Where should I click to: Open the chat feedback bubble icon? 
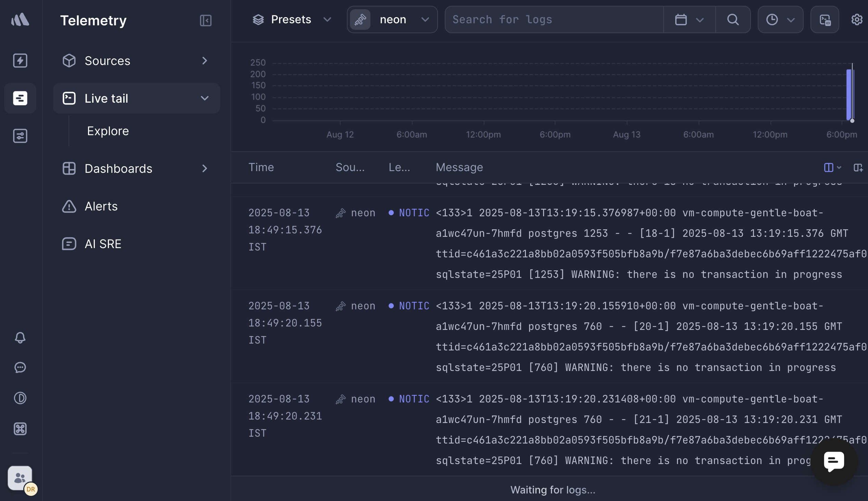coord(20,367)
